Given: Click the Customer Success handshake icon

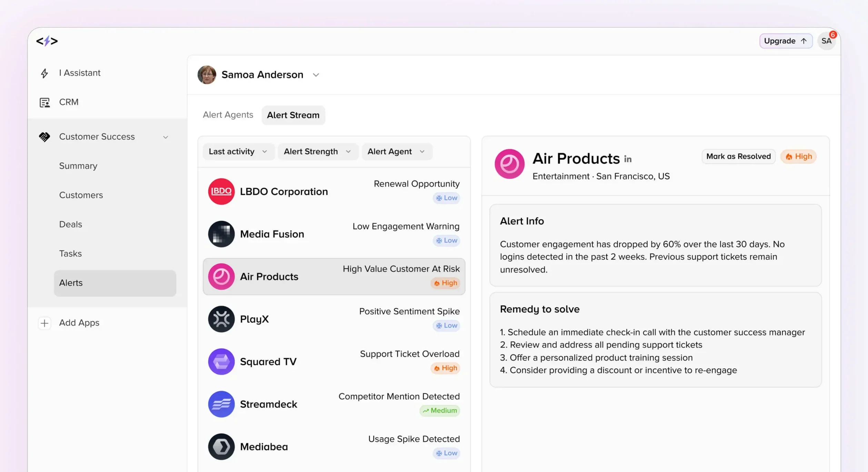Looking at the screenshot, I should (44, 137).
